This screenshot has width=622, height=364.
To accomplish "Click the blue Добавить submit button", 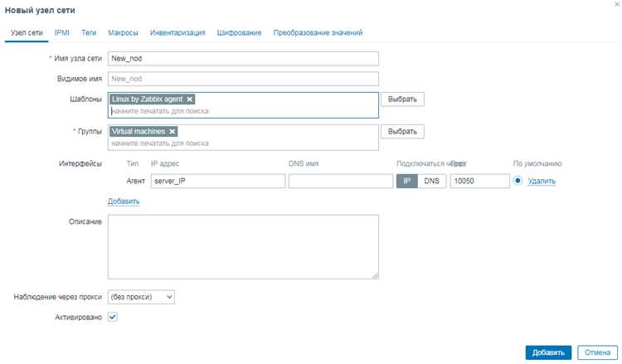I will coord(549,352).
